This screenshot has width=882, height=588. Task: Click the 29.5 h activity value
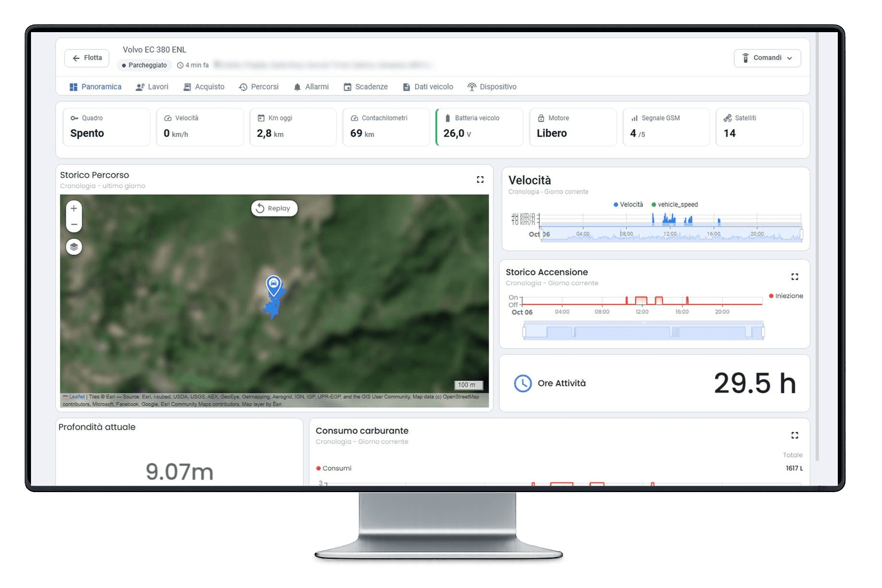(x=755, y=383)
